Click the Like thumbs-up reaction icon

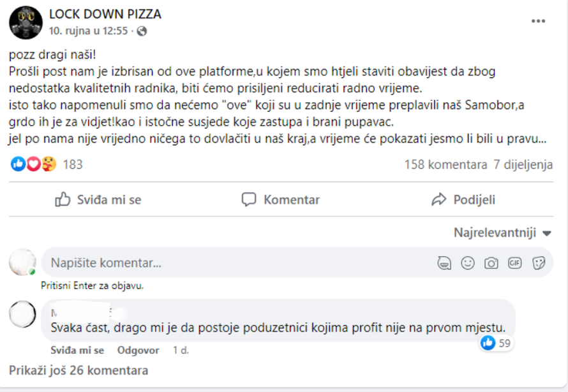[17, 164]
